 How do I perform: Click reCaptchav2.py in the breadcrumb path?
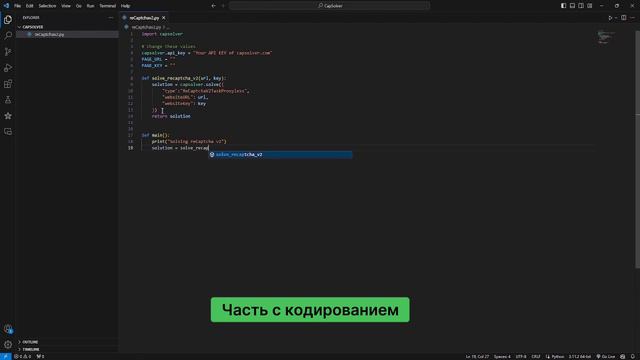[146, 27]
